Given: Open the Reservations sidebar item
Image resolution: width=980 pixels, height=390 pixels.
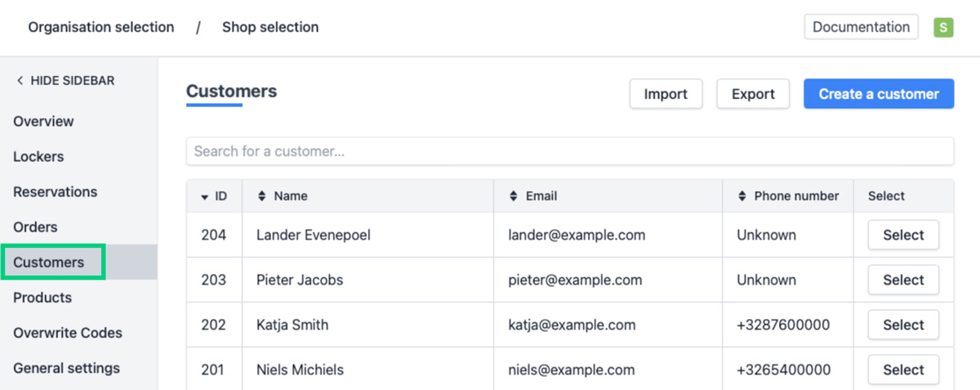Looking at the screenshot, I should pyautogui.click(x=55, y=192).
